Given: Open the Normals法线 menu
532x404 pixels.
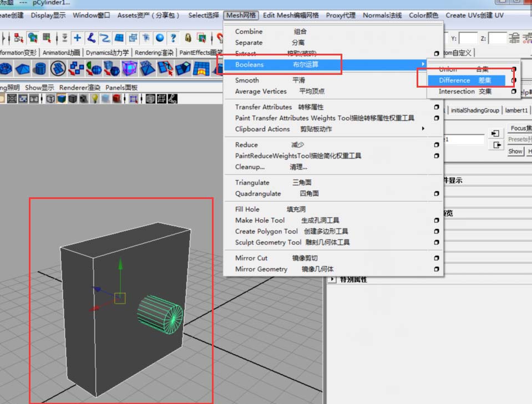Looking at the screenshot, I should point(382,16).
